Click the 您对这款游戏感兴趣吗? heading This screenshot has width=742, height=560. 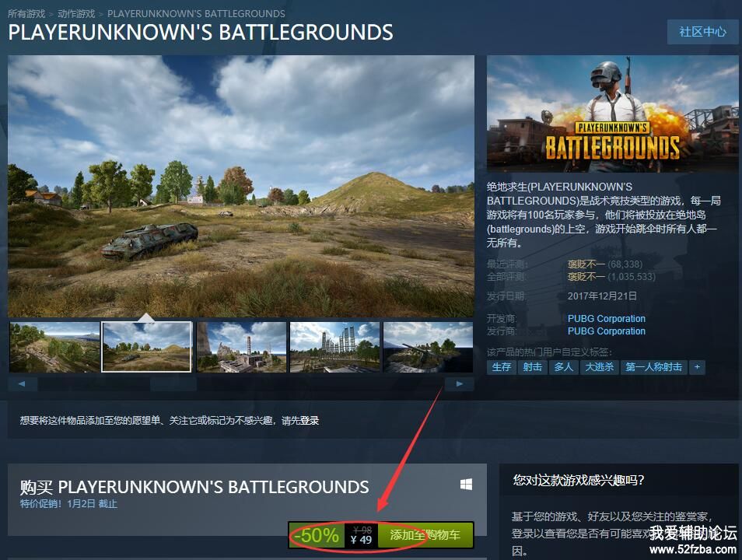[578, 480]
